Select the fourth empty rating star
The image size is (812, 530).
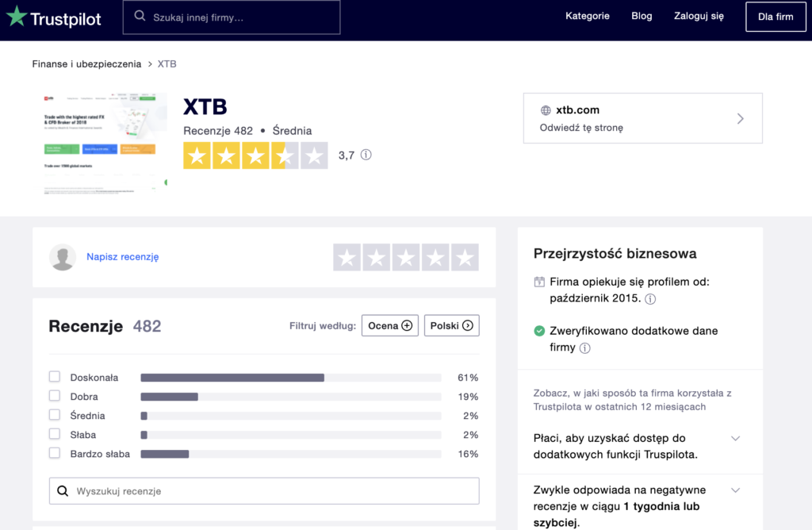pos(435,258)
